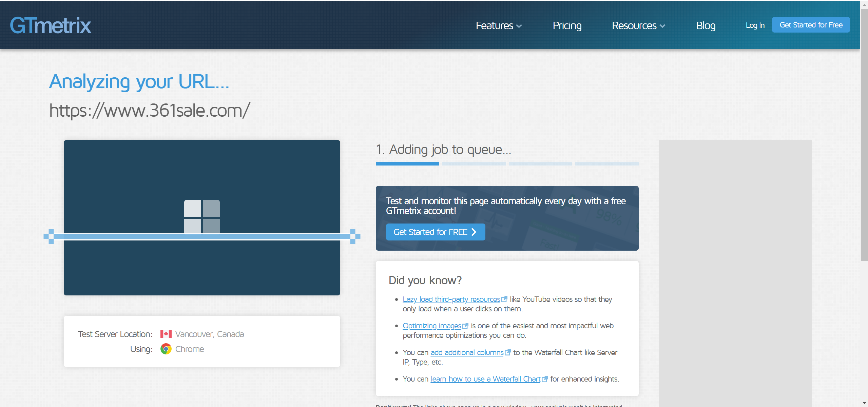
Task: Expand the Features dropdown menu
Action: pyautogui.click(x=495, y=26)
